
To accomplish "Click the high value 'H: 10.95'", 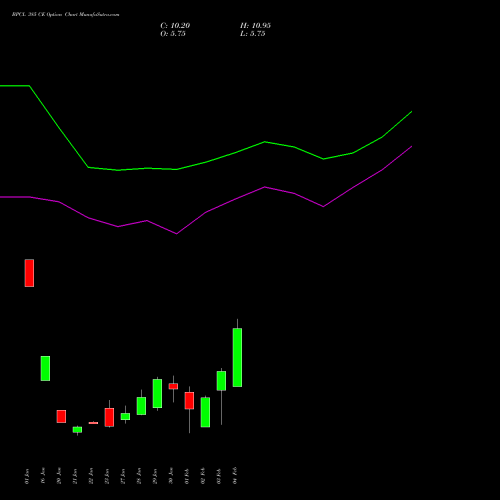I will [255, 26].
